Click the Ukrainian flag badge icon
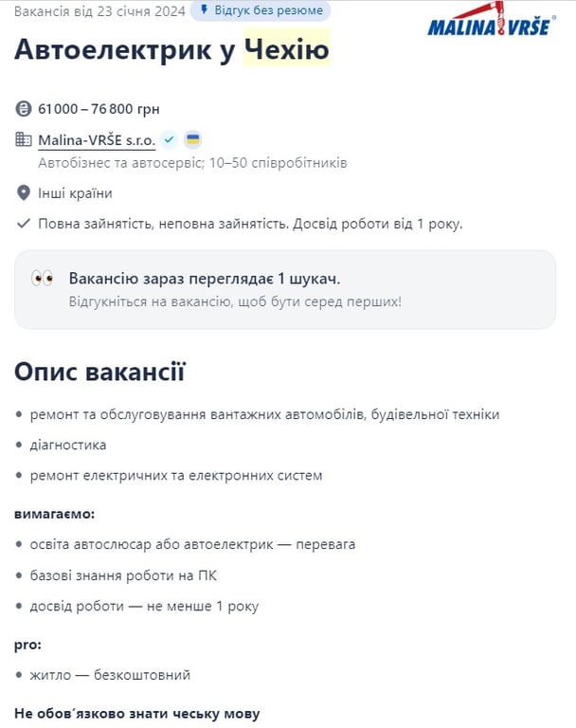 click(x=192, y=140)
